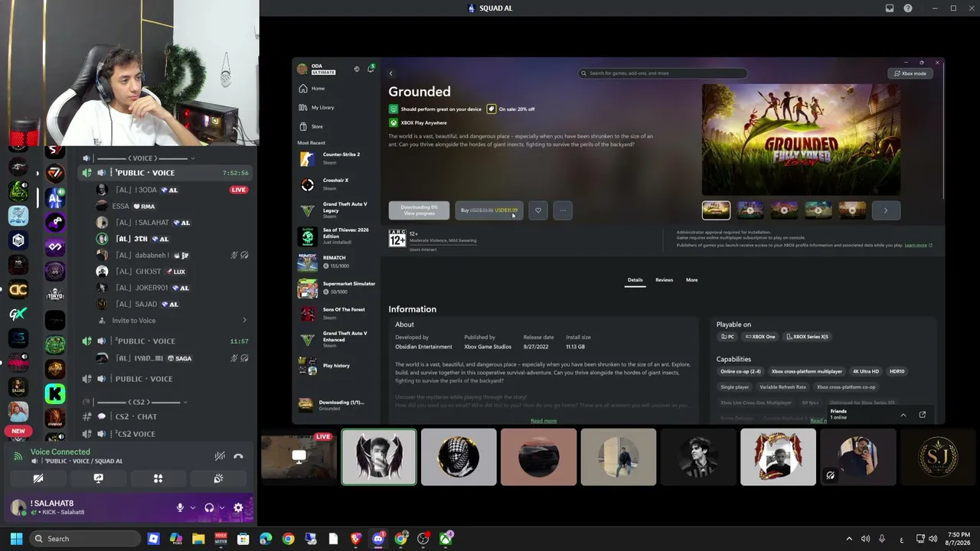Click the Downloading View progress button
980x551 pixels.
pyautogui.click(x=419, y=210)
